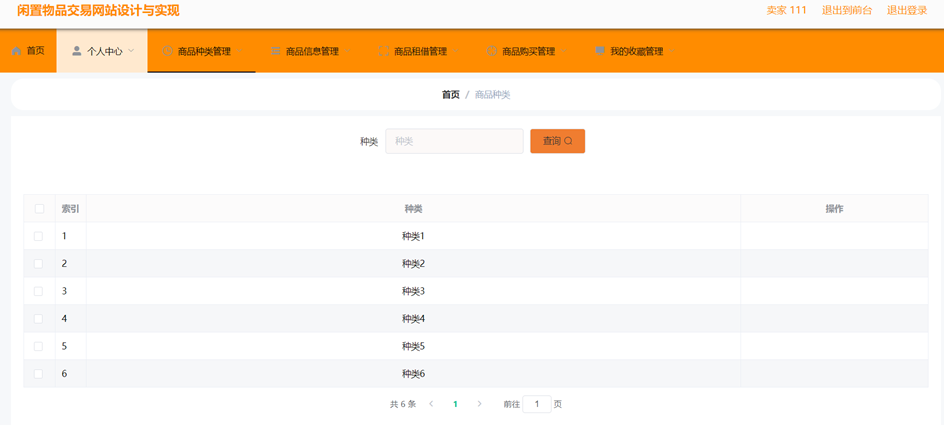Click the 查询 search button

(x=557, y=141)
